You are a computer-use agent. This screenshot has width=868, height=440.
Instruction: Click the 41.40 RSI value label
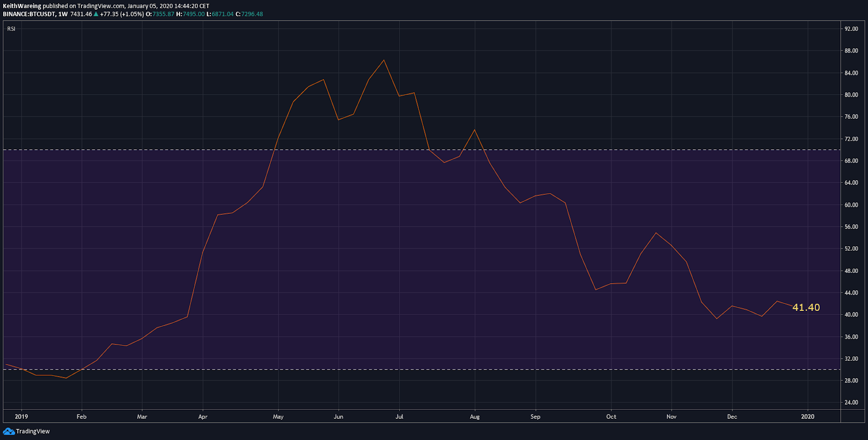click(806, 308)
